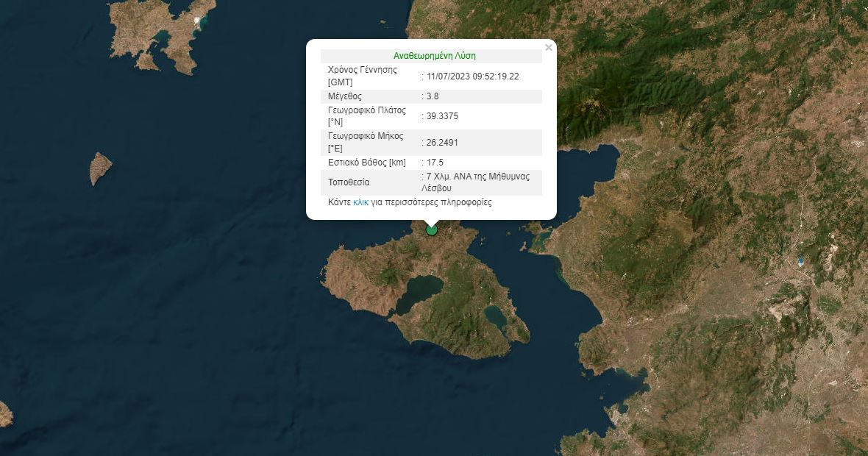The width and height of the screenshot is (868, 456).
Task: Select the longitude value 26.2491
Action: 442,143
